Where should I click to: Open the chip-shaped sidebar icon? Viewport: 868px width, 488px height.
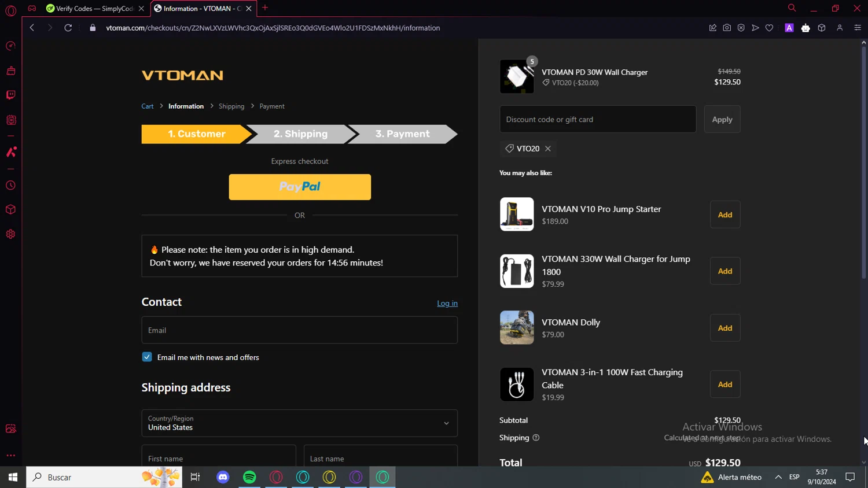point(10,120)
